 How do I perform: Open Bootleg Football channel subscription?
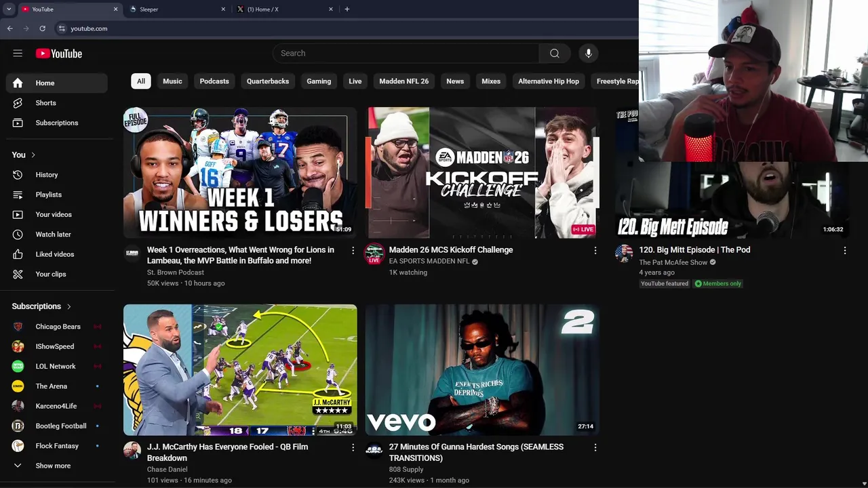pyautogui.click(x=57, y=426)
